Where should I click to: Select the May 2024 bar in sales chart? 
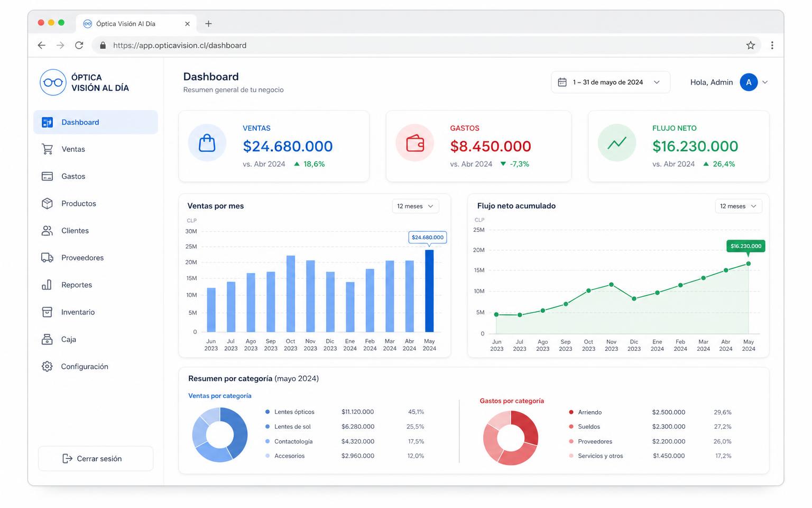click(429, 291)
